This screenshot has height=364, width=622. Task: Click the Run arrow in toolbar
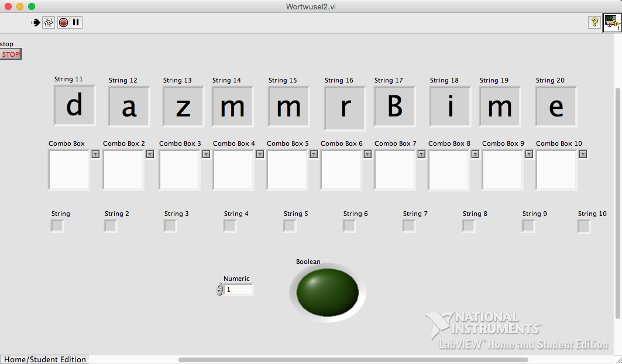36,23
